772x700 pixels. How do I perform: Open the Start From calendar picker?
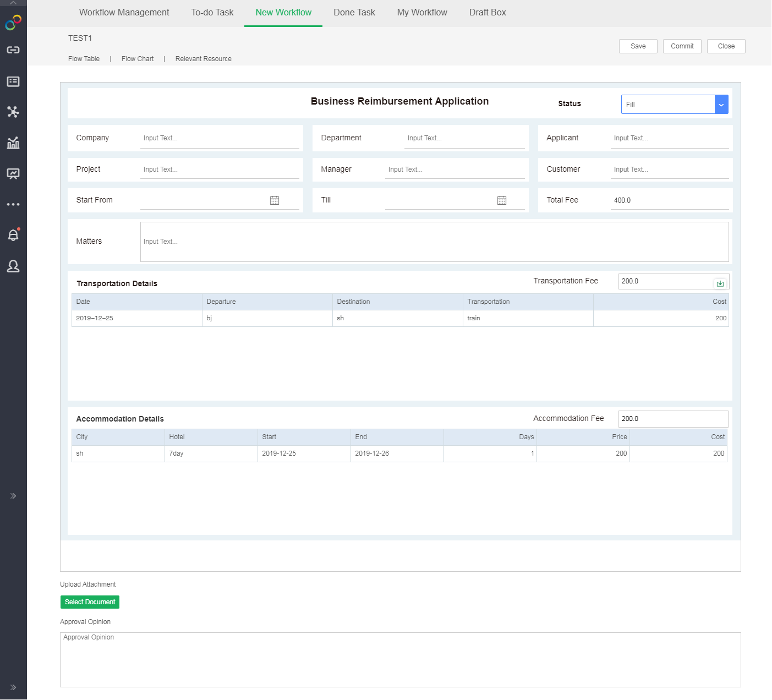(275, 200)
